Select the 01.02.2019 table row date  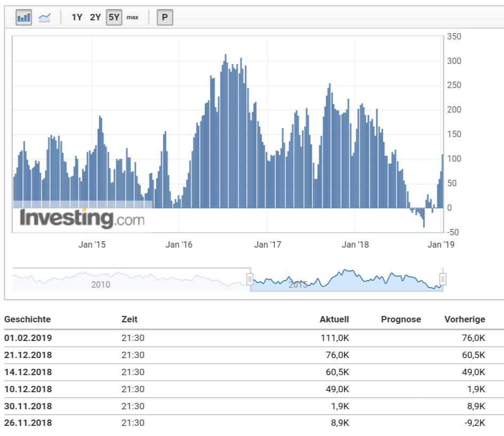[28, 338]
